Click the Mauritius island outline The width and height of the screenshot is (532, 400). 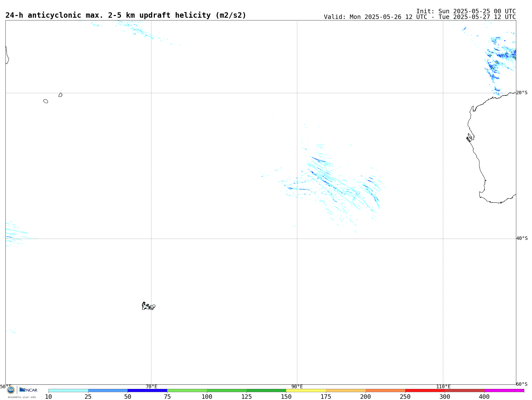(x=60, y=95)
